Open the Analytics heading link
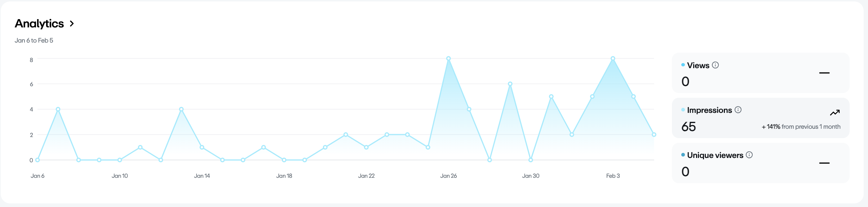868x207 pixels. pos(39,24)
